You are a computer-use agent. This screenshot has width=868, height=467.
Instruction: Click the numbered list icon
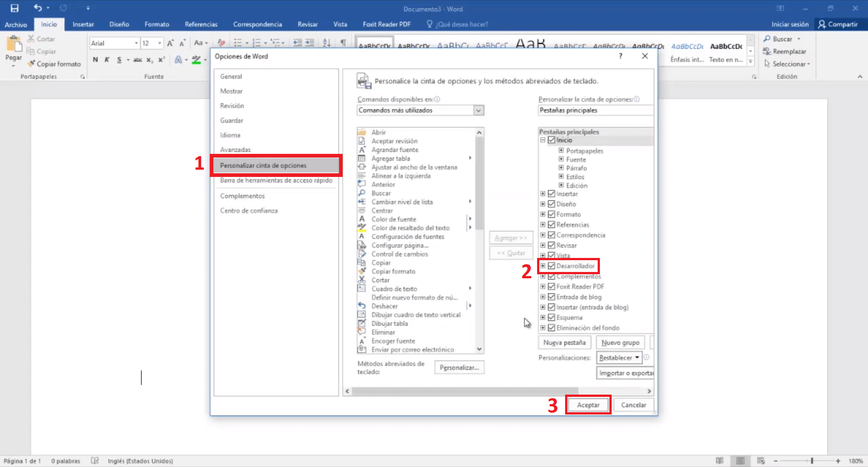[256, 43]
